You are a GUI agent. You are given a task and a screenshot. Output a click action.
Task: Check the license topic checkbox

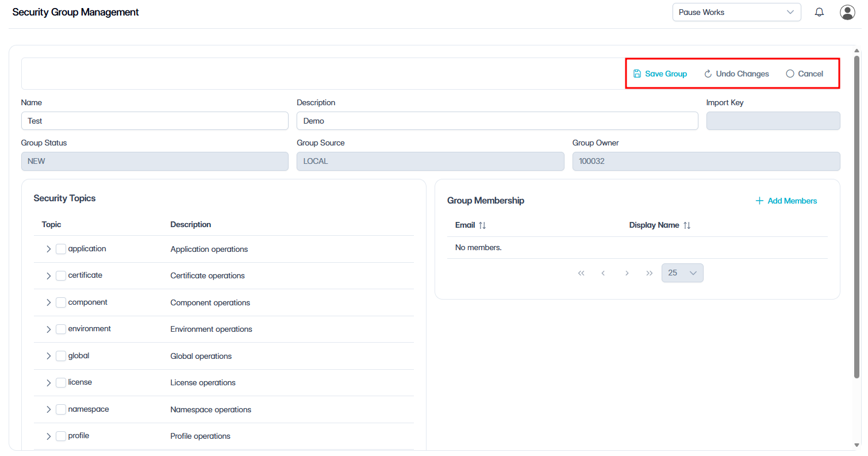click(61, 382)
